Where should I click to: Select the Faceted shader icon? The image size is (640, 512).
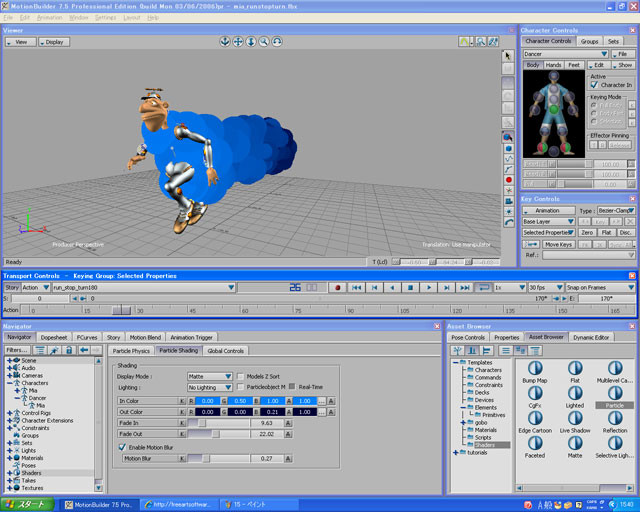click(x=535, y=447)
